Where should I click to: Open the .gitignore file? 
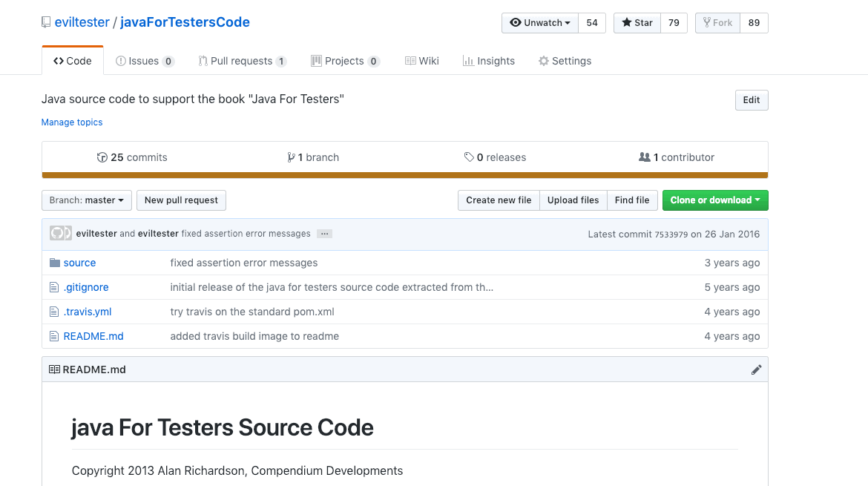86,287
